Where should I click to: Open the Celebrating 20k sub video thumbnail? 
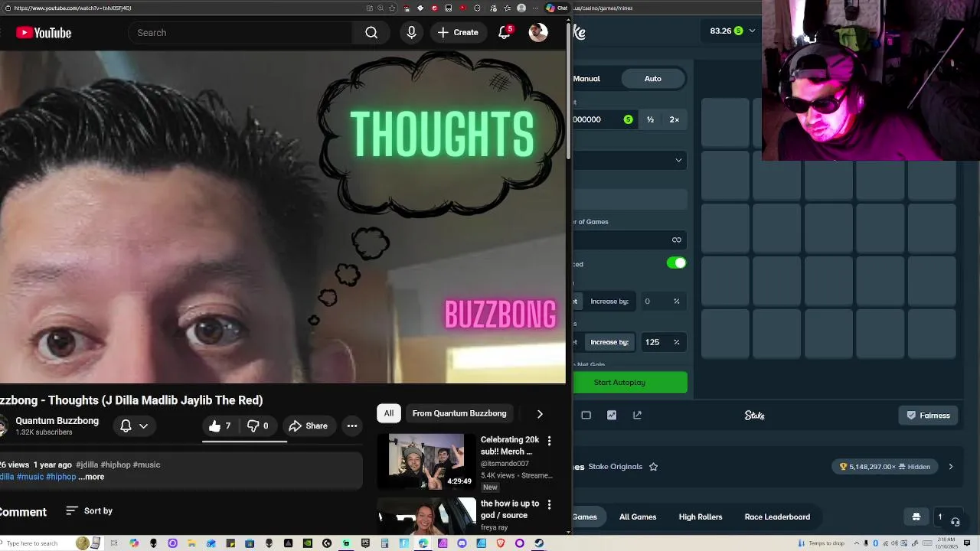pos(426,461)
